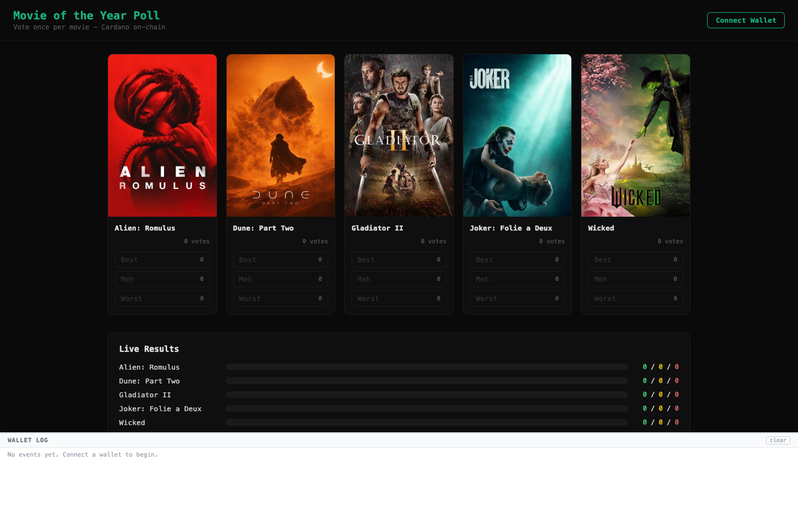Vote Worst for Alien: Romulus
Image resolution: width=798 pixels, height=532 pixels.
[x=162, y=299]
